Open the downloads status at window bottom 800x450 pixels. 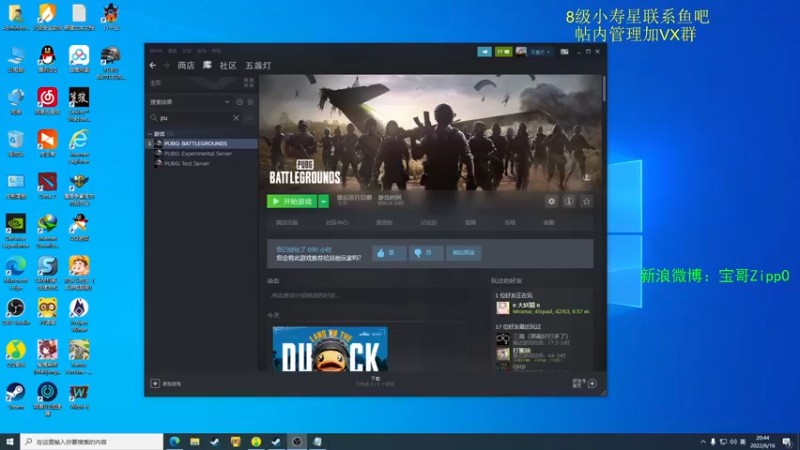(375, 382)
